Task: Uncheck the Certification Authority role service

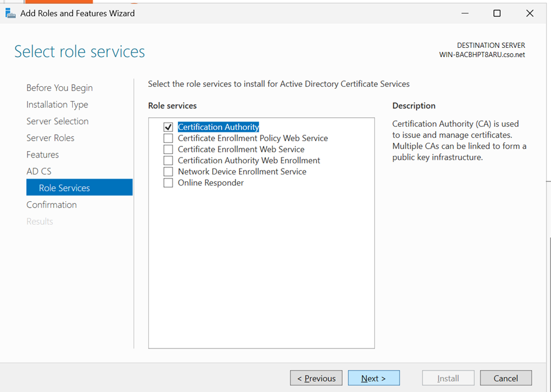Action: (169, 127)
